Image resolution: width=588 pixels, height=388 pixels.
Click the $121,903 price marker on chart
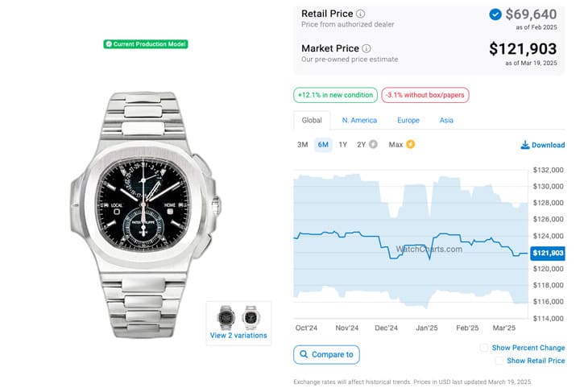click(x=548, y=253)
